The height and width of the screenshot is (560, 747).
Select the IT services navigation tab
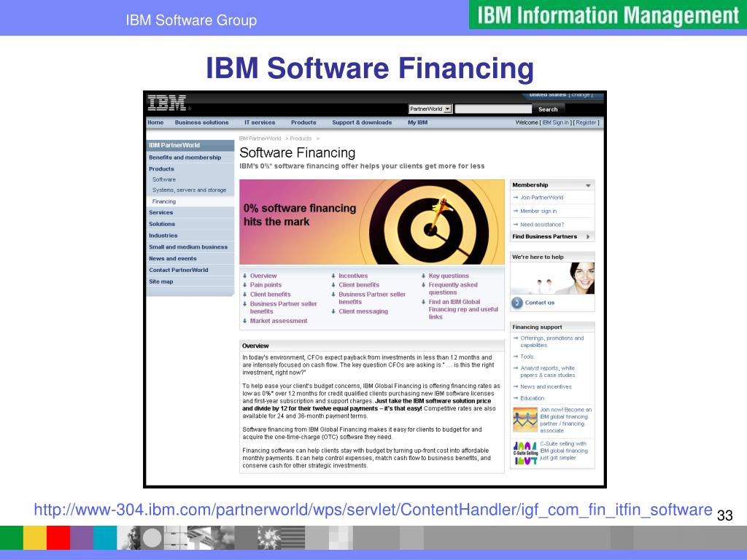point(260,122)
